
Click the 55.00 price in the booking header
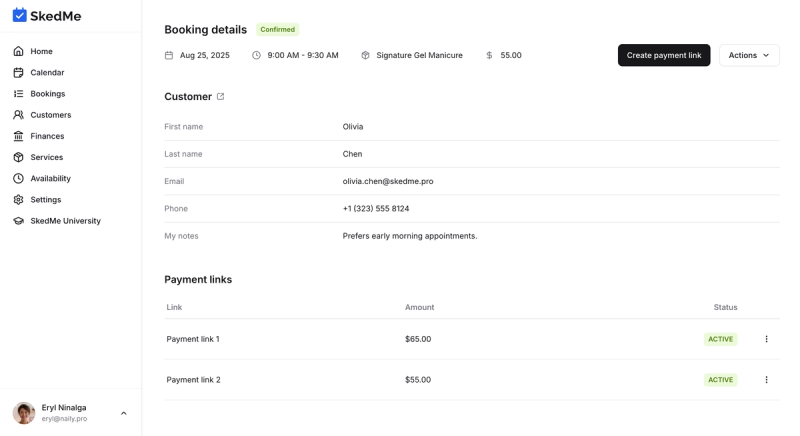(x=511, y=55)
